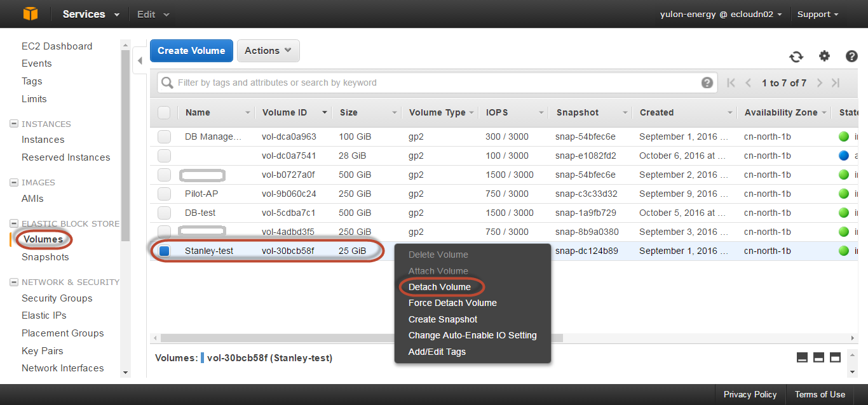
Task: Refresh the volumes list
Action: tap(796, 57)
